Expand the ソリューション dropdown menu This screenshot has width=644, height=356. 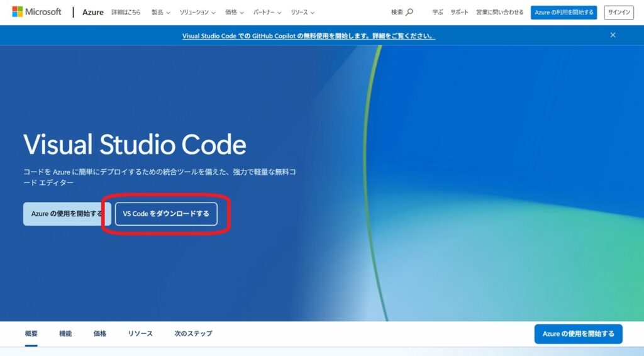(x=197, y=13)
